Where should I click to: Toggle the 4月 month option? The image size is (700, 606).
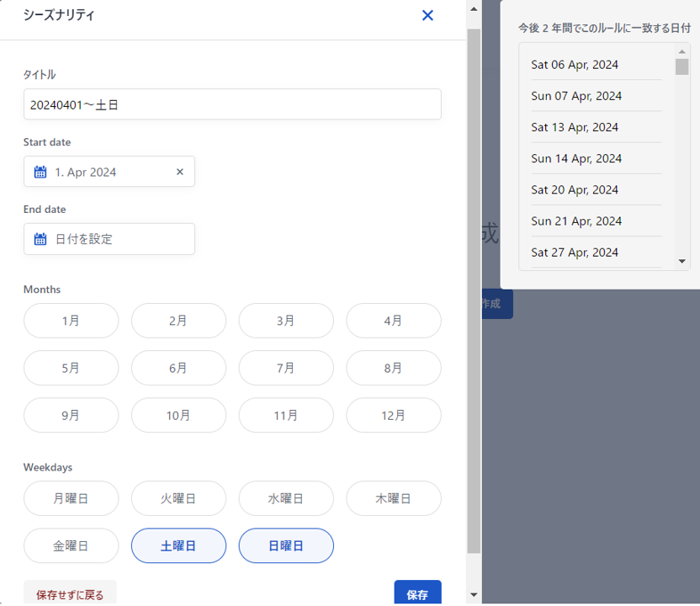pyautogui.click(x=394, y=321)
